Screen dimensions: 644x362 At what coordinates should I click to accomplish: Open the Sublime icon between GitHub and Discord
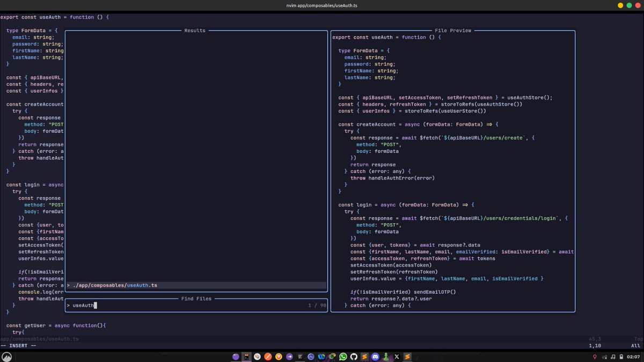pos(364,357)
